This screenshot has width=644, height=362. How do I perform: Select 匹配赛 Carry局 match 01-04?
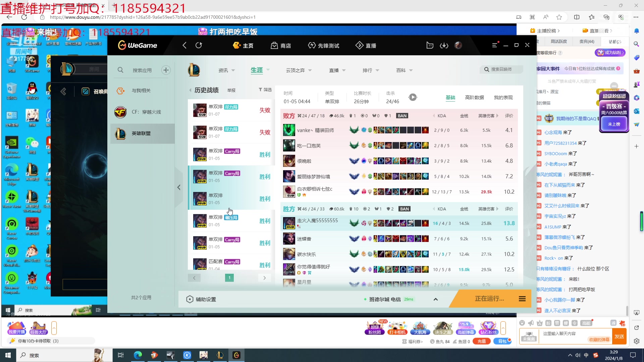click(231, 263)
